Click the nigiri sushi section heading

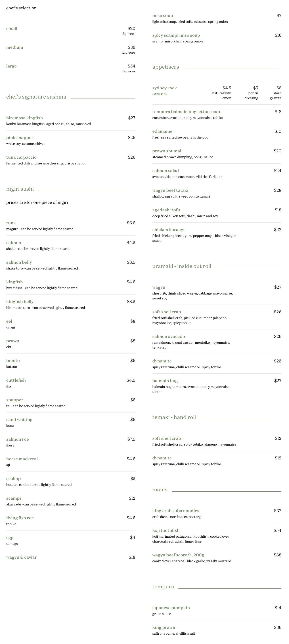(20, 189)
